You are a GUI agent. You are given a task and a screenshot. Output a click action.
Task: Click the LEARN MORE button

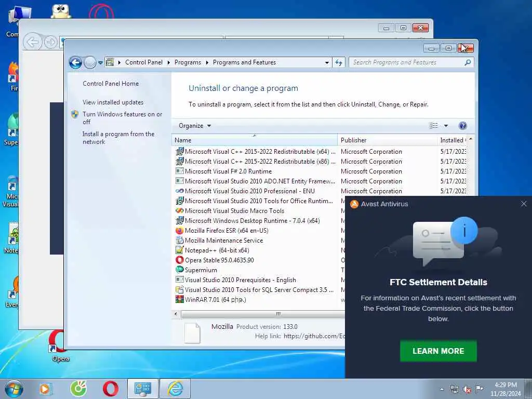438,351
